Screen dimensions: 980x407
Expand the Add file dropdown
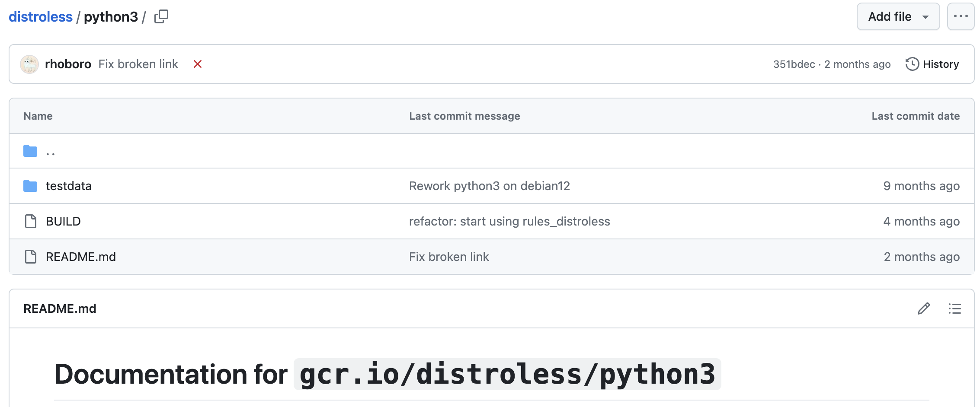click(x=898, y=16)
